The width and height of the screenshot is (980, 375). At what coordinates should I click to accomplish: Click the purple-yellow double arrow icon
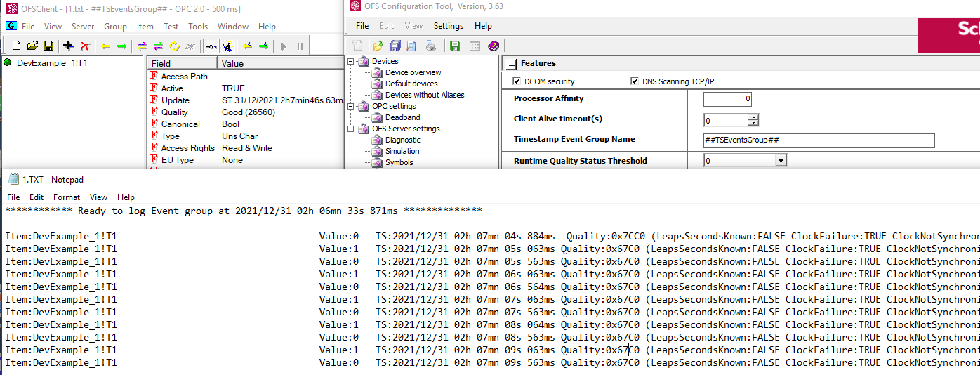[x=142, y=46]
